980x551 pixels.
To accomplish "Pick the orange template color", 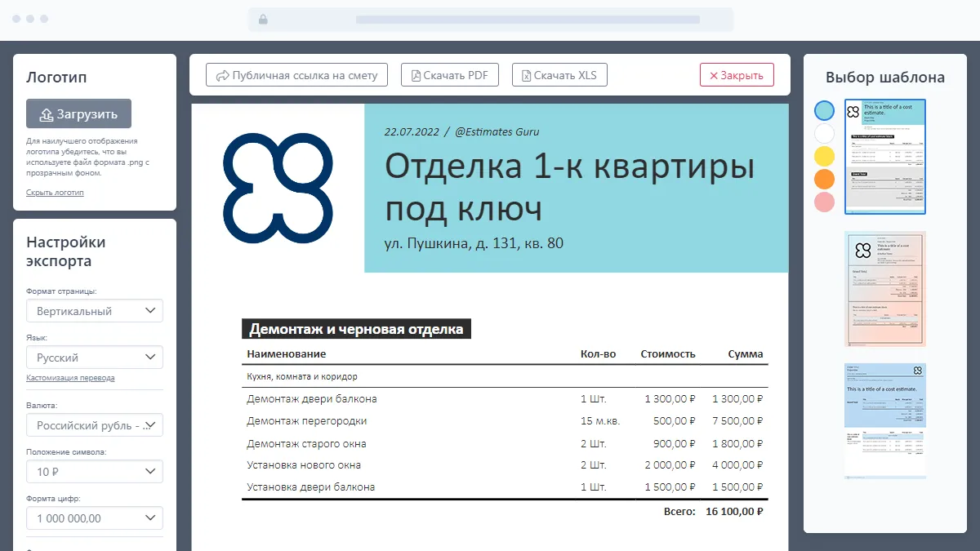I will tap(825, 179).
